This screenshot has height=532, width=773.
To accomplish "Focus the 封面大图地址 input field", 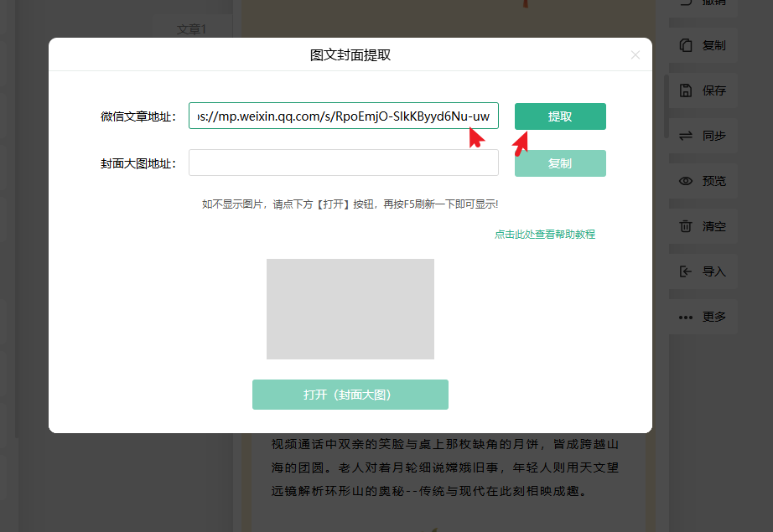I will pyautogui.click(x=343, y=163).
